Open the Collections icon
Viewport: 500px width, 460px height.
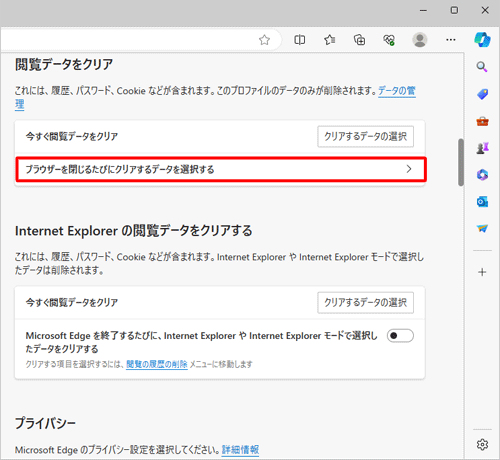(359, 40)
